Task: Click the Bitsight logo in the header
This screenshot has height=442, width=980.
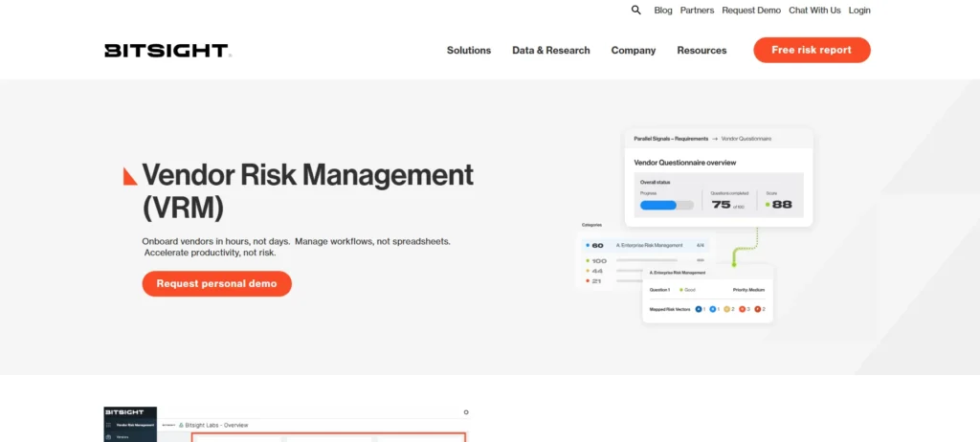Action: (167, 50)
